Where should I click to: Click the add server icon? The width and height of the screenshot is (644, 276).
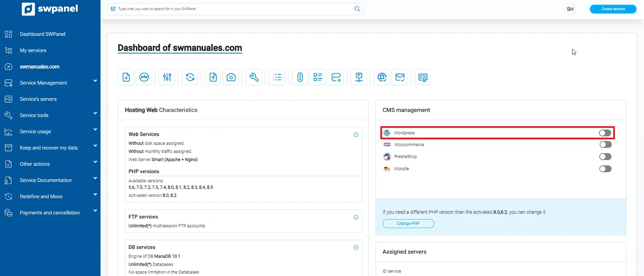(x=336, y=77)
